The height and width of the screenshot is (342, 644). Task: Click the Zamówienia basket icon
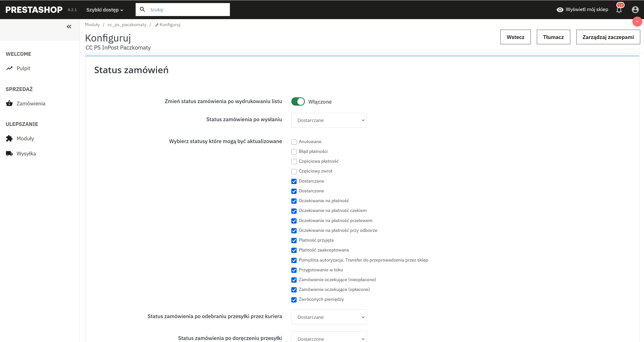coord(9,103)
